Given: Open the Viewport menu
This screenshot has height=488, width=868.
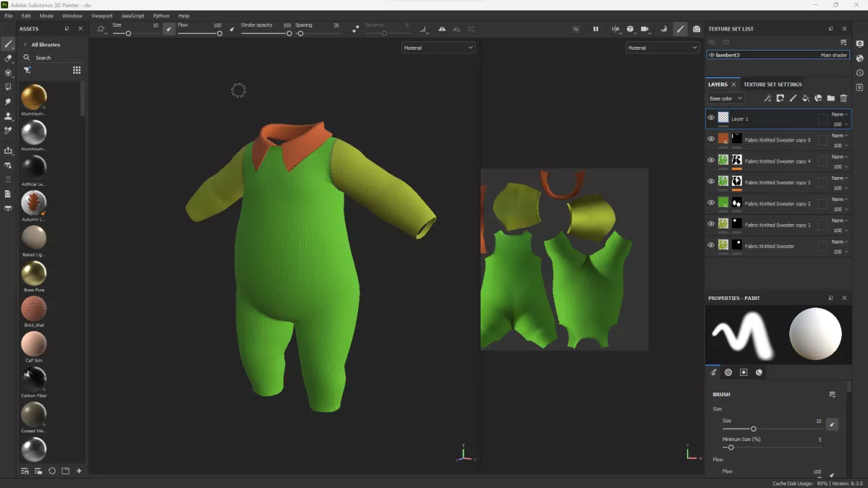Looking at the screenshot, I should tap(102, 15).
